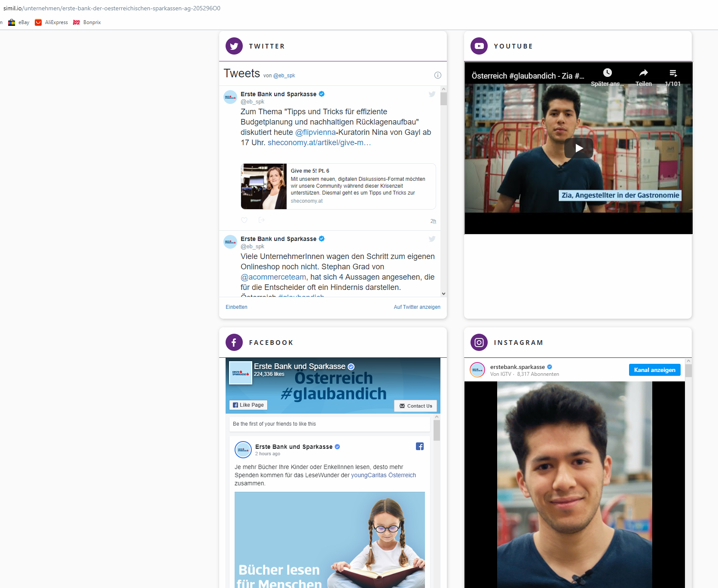This screenshot has height=588, width=718.
Task: Click eBay bookmark in bookmarks bar
Action: 19,22
